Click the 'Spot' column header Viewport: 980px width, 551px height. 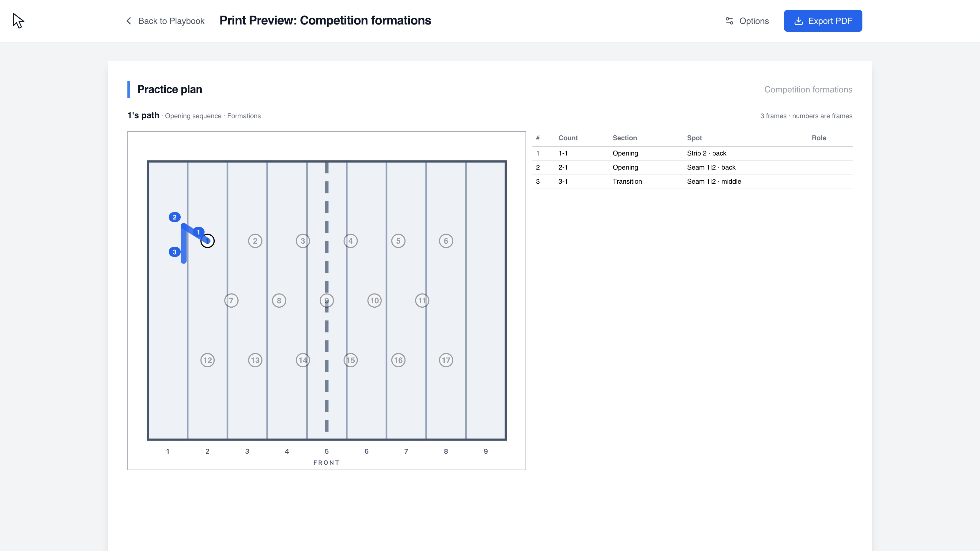coord(694,138)
